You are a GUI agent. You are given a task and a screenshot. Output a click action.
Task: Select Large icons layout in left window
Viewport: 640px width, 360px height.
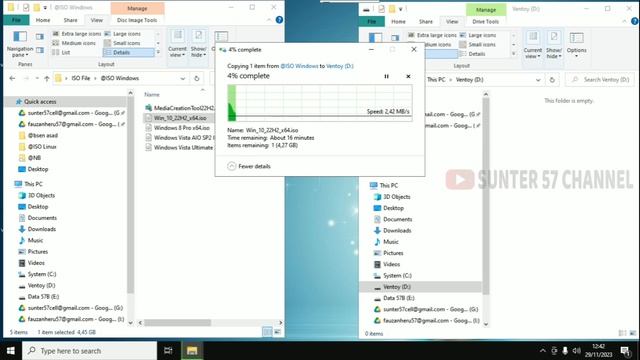click(122, 34)
